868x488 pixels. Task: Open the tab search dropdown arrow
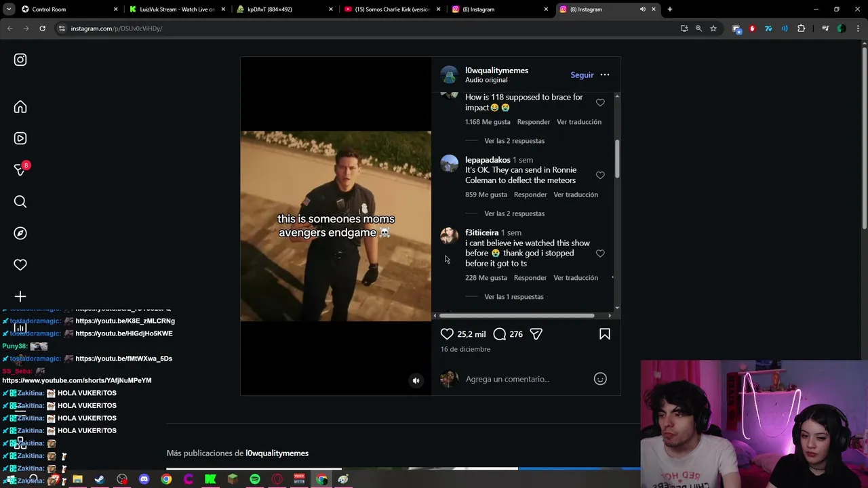point(9,9)
